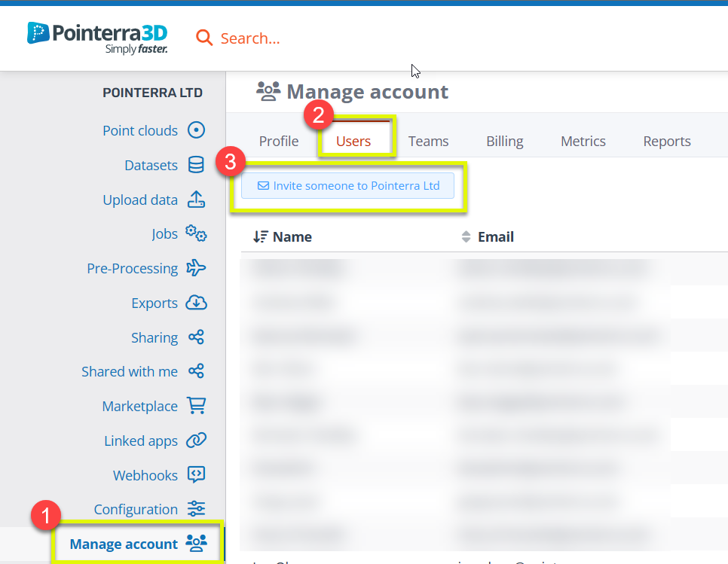Select Manage account in sidebar
Viewport: 728px width, 564px height.
coord(124,544)
